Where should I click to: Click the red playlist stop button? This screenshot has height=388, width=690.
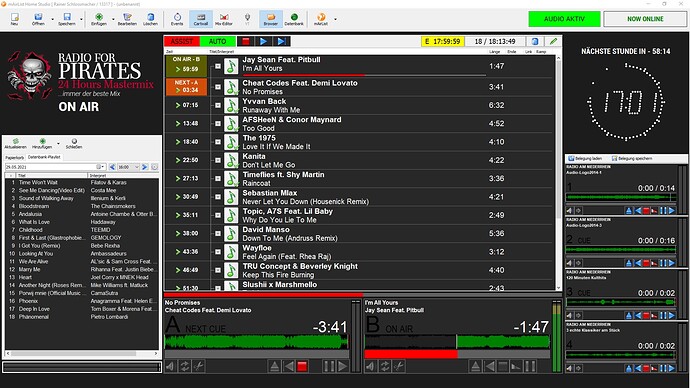pos(246,41)
